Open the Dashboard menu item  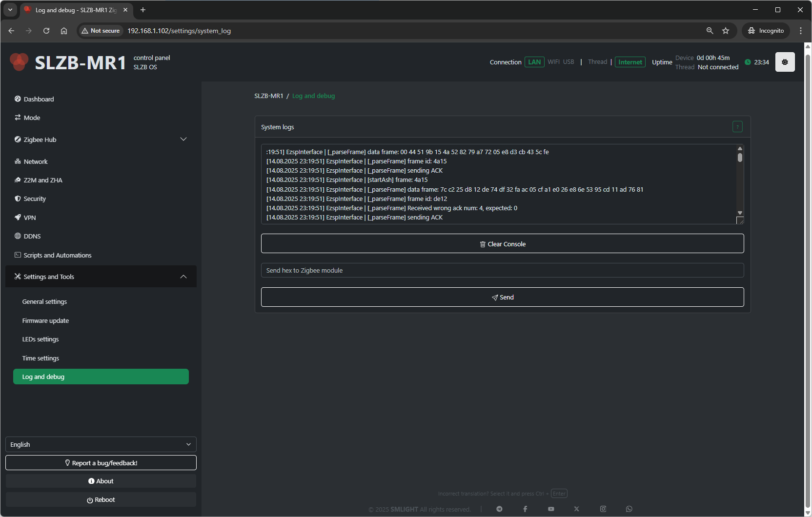pyautogui.click(x=39, y=99)
